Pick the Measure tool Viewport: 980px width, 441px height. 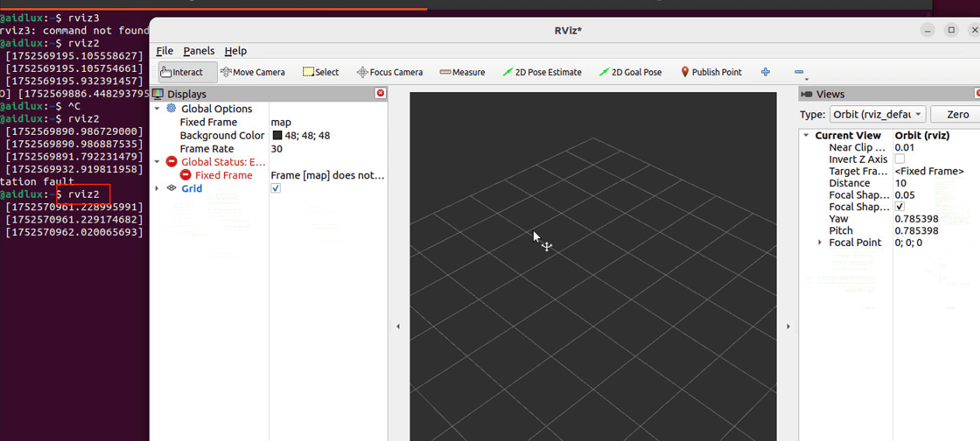pyautogui.click(x=462, y=72)
